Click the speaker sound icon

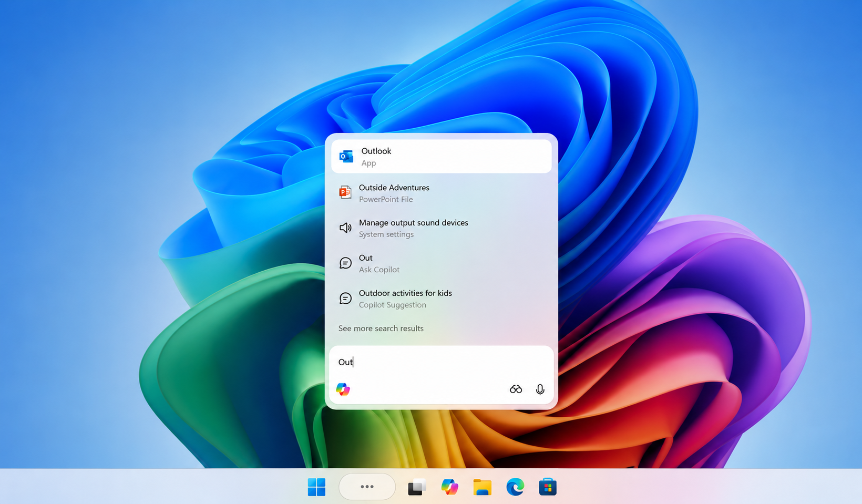click(x=345, y=228)
